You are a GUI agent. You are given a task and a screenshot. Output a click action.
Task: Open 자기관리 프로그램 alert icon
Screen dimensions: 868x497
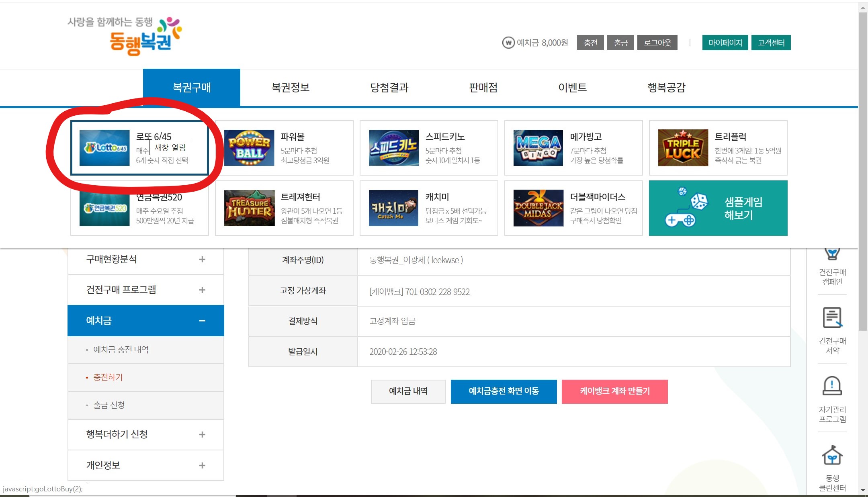point(832,386)
